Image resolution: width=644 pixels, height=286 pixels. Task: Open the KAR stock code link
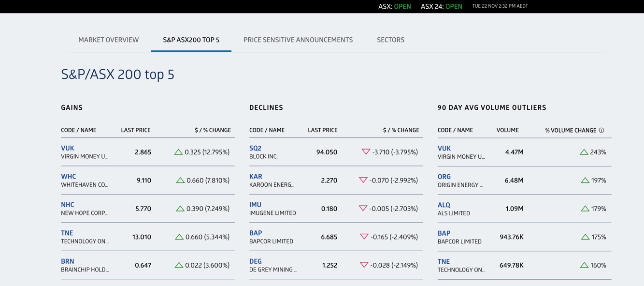[256, 176]
